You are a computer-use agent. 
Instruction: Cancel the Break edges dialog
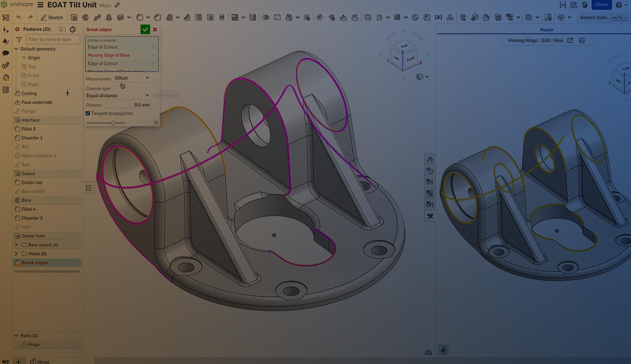pyautogui.click(x=155, y=30)
